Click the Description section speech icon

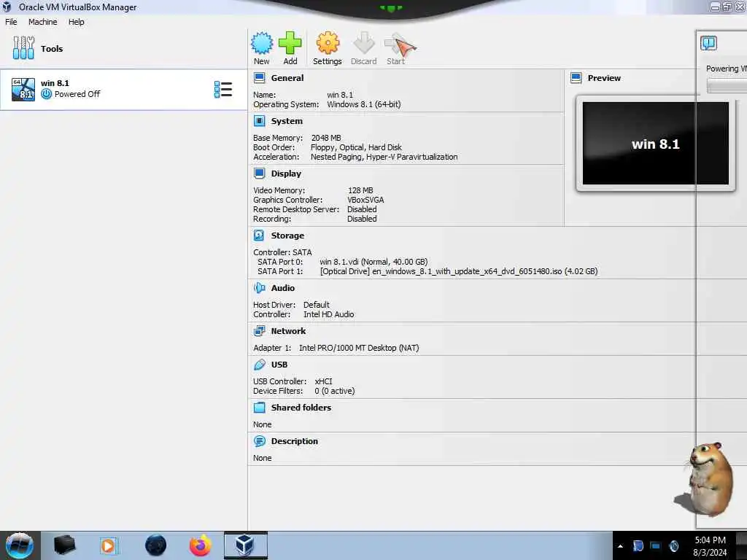point(259,441)
